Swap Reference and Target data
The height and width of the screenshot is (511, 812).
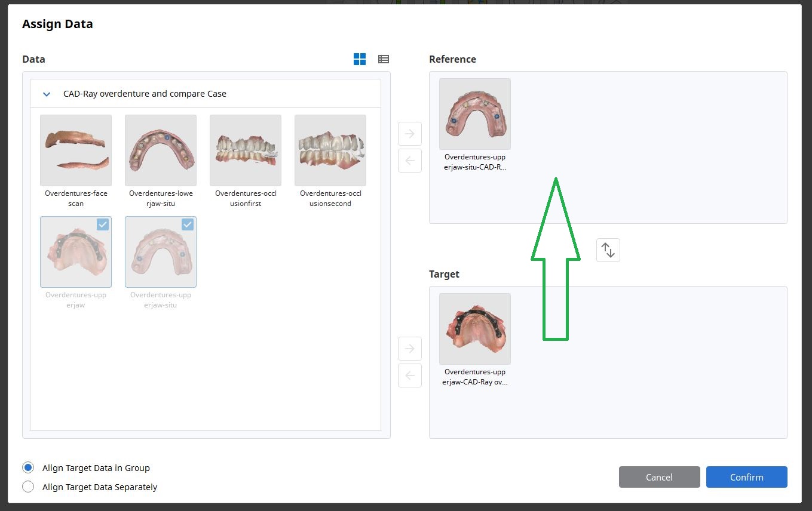tap(608, 250)
